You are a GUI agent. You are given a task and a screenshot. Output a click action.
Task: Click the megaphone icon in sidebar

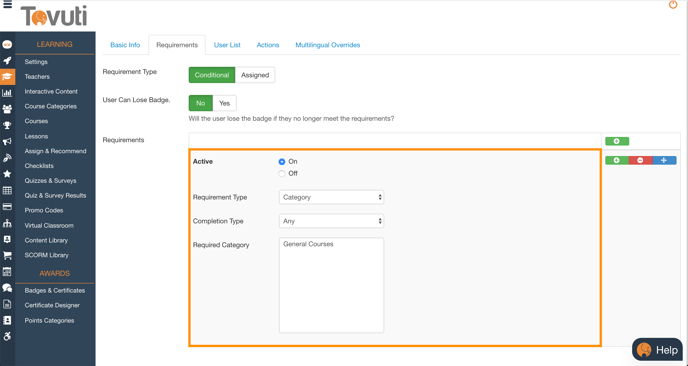(7, 141)
